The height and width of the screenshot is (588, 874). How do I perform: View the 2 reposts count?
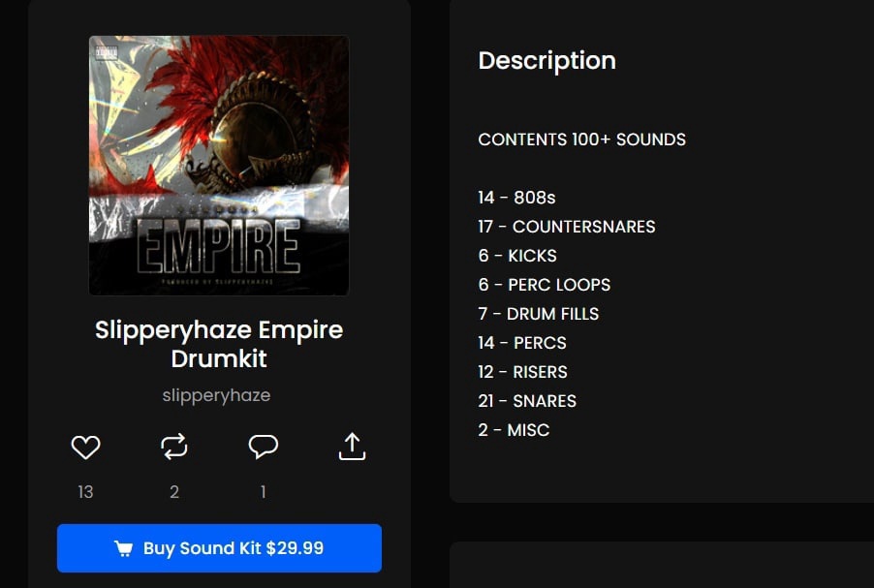[173, 492]
